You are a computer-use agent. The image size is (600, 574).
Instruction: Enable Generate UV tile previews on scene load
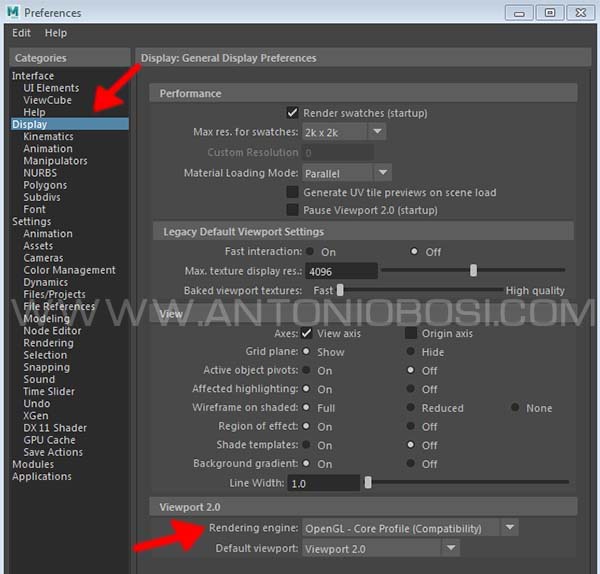click(x=292, y=192)
